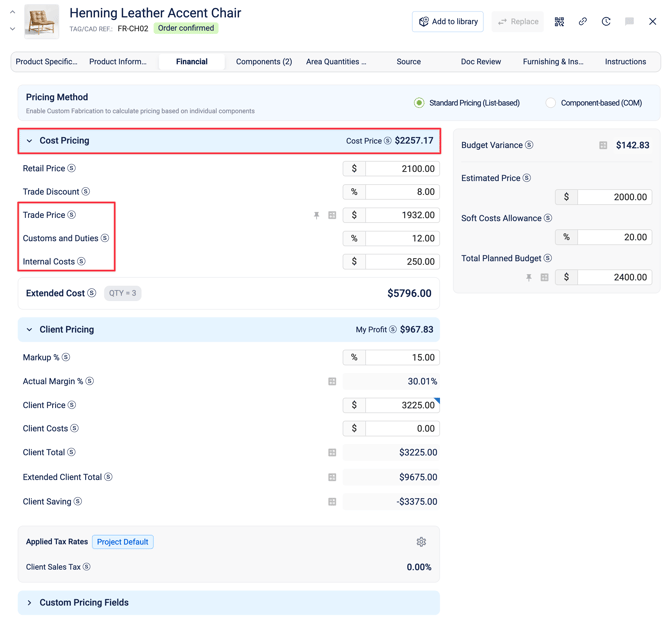Select Component-based (COM) pricing option
This screenshot has width=670, height=628.
tap(551, 103)
